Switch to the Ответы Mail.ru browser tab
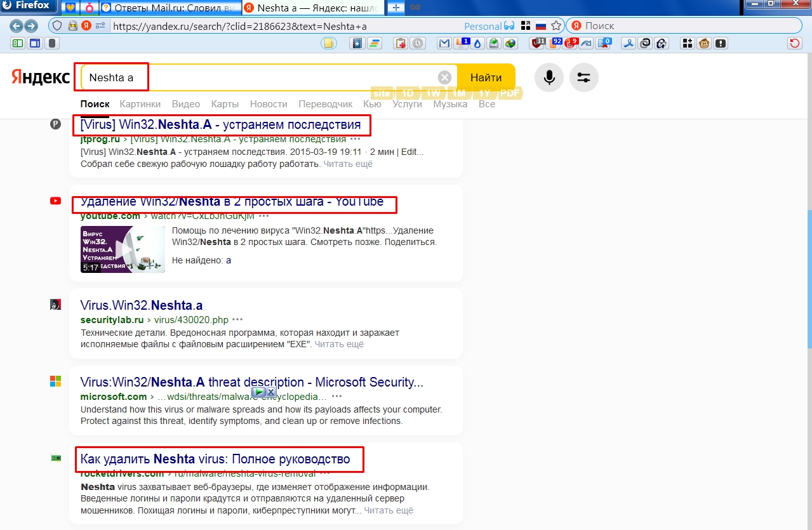Viewport: 812px width, 530px height. [169, 8]
